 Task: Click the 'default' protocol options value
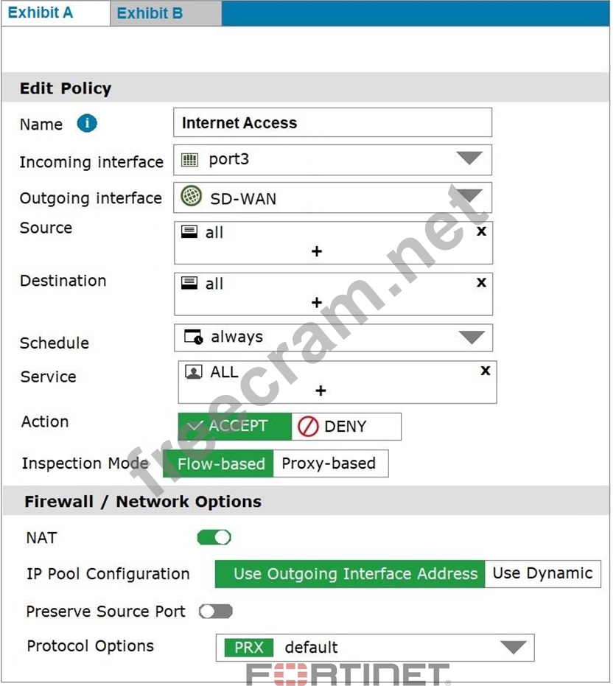(311, 648)
